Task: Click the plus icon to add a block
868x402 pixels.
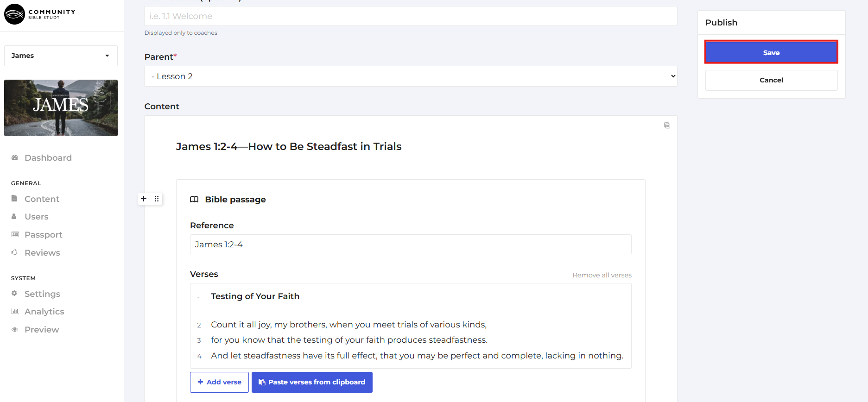Action: point(144,199)
